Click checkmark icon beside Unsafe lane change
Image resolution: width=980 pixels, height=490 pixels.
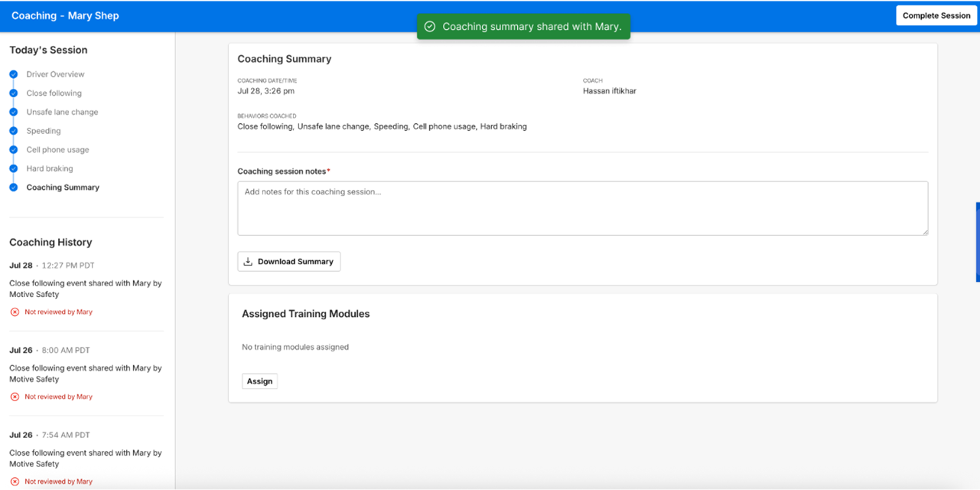[x=14, y=112]
